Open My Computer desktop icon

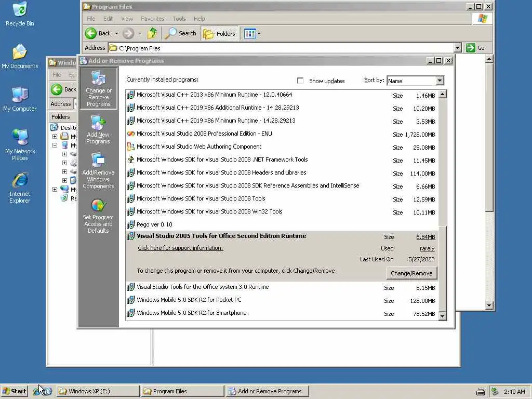(20, 99)
